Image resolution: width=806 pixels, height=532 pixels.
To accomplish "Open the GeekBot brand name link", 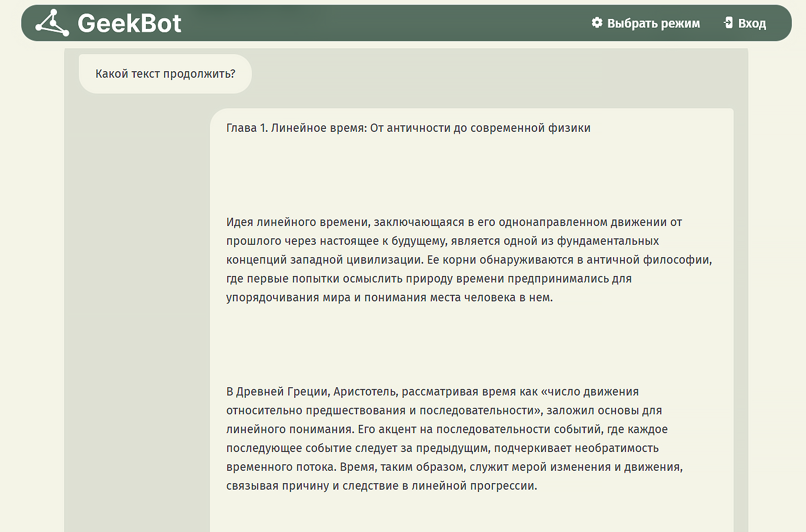I will pos(129,24).
